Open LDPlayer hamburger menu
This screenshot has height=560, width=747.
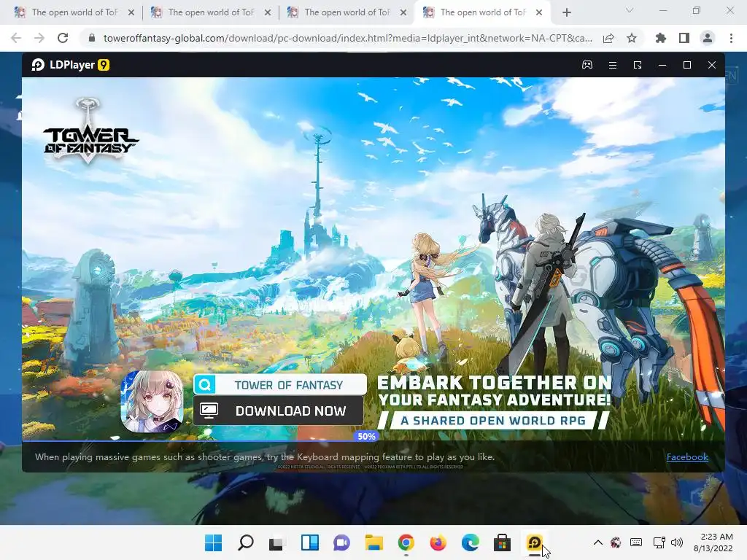(613, 65)
